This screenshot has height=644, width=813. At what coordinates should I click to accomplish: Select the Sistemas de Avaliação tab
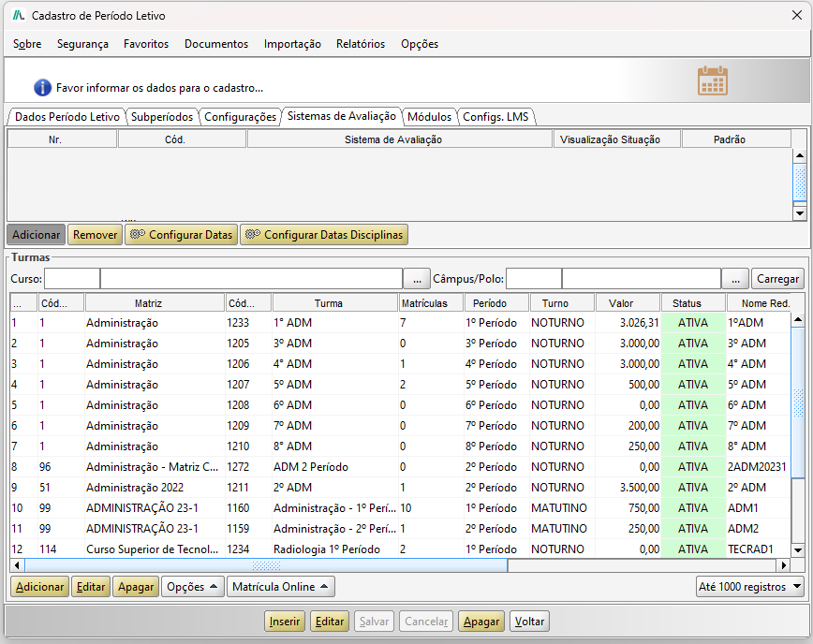[x=342, y=116]
